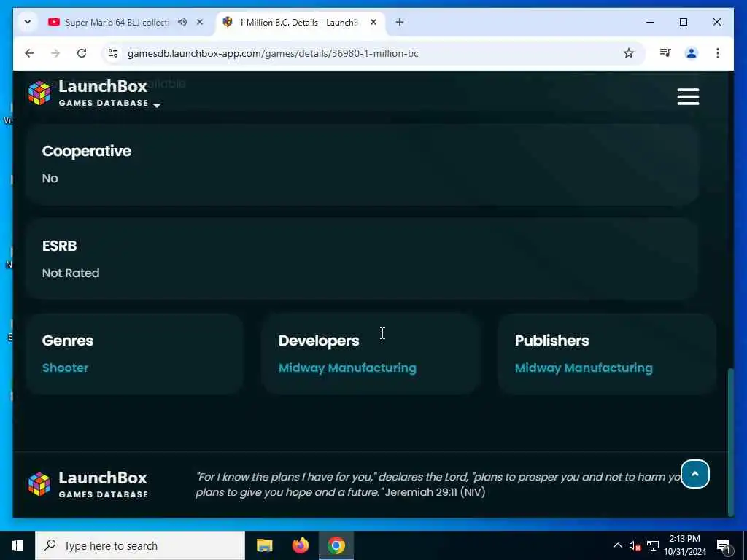747x560 pixels.
Task: Open File Explorer from the taskbar
Action: (264, 545)
